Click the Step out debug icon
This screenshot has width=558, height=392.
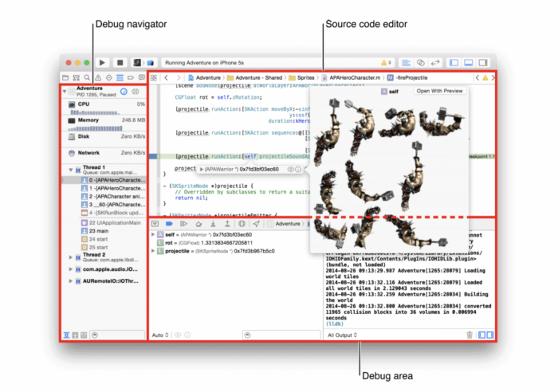[227, 224]
